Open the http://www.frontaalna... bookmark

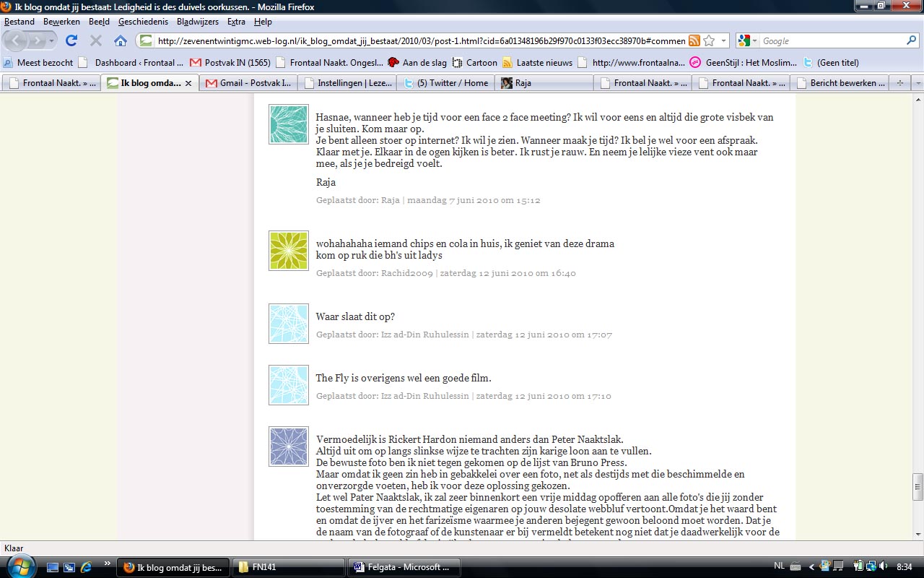coord(632,62)
